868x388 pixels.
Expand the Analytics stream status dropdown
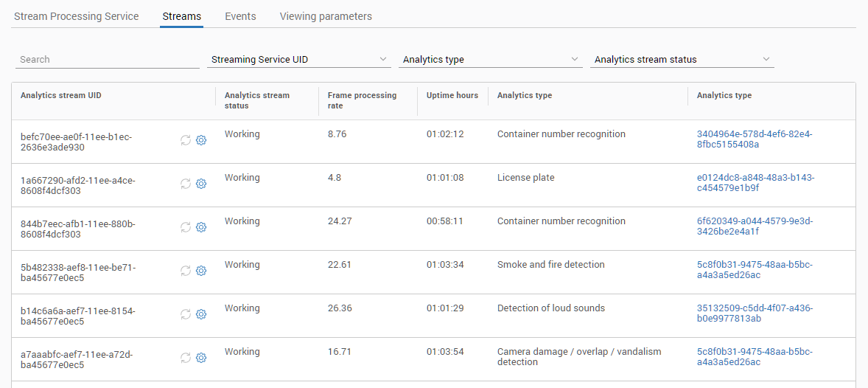click(x=682, y=59)
